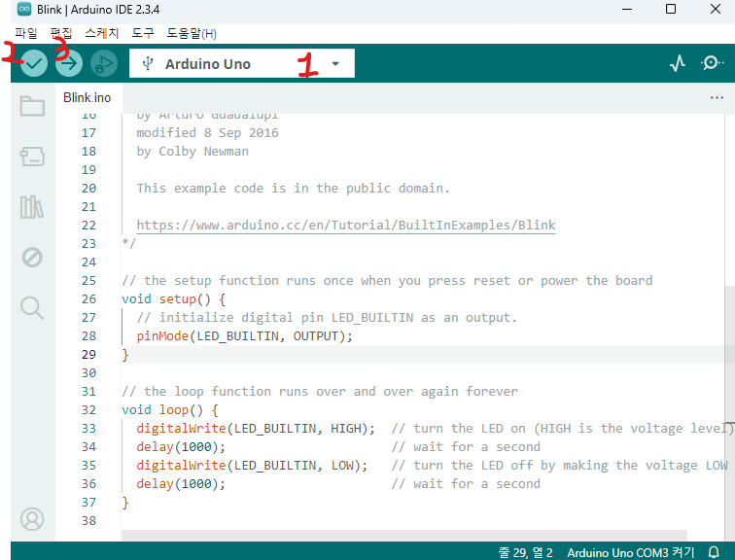Click 'digitalWrite(LED_BUILTIN, HIGH);' code text
The height and width of the screenshot is (560, 735).
click(256, 429)
